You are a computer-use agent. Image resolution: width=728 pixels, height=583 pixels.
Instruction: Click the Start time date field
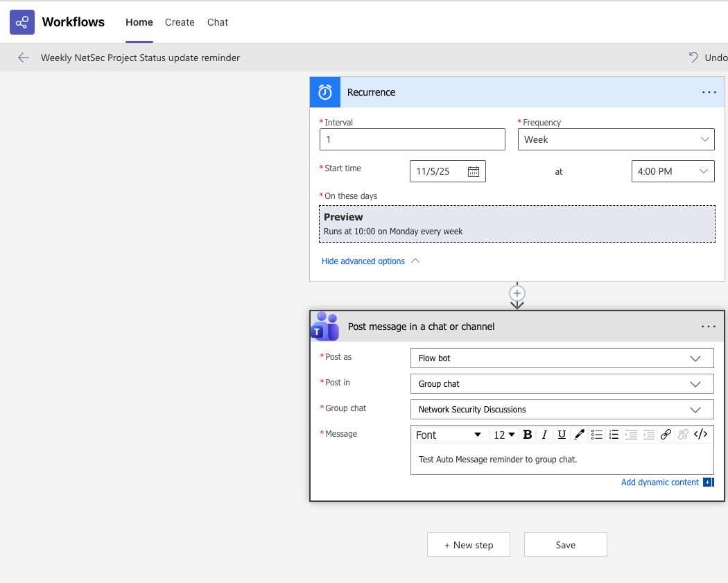(x=448, y=171)
